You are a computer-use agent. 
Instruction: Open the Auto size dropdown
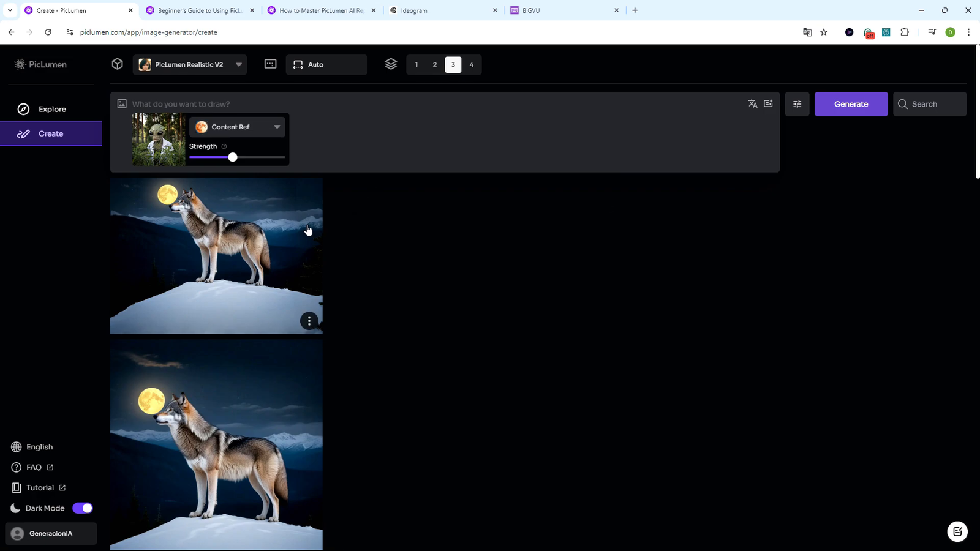326,65
